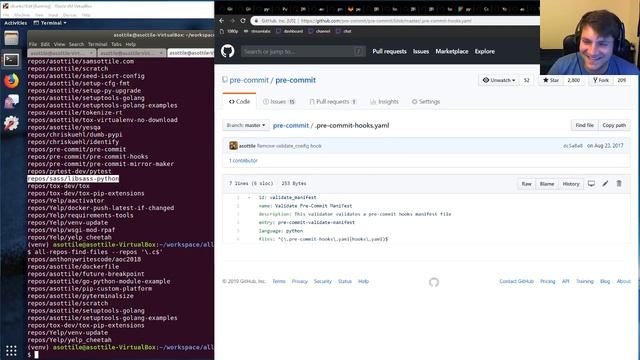Open footer Privacy link

tap(300, 282)
